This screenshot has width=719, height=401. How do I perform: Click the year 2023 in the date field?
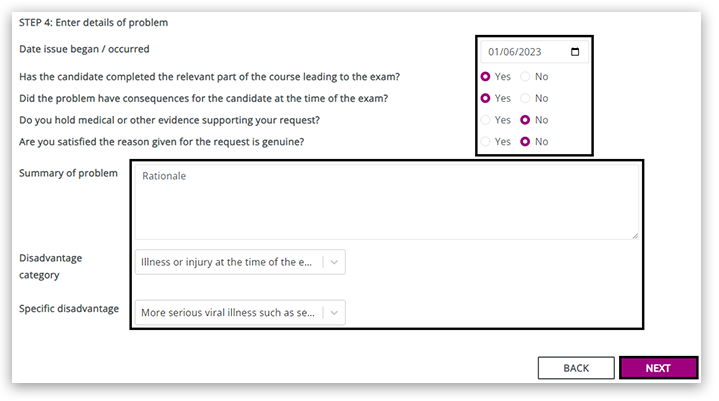pos(529,52)
